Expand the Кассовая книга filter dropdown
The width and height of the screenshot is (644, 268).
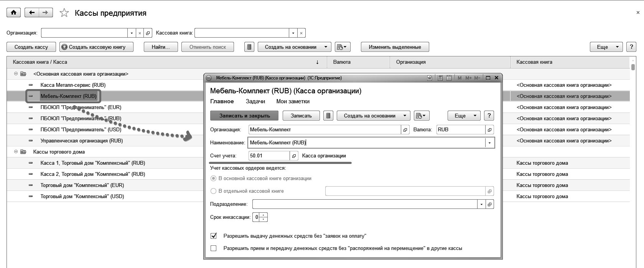(293, 33)
